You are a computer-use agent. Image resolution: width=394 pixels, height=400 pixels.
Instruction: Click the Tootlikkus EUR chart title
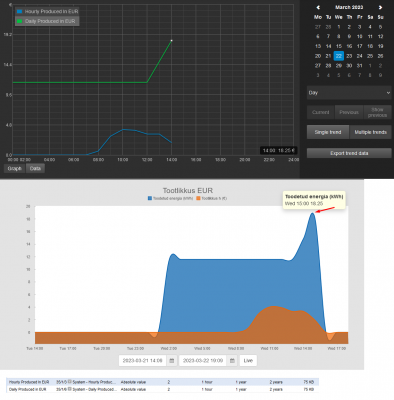tap(188, 190)
